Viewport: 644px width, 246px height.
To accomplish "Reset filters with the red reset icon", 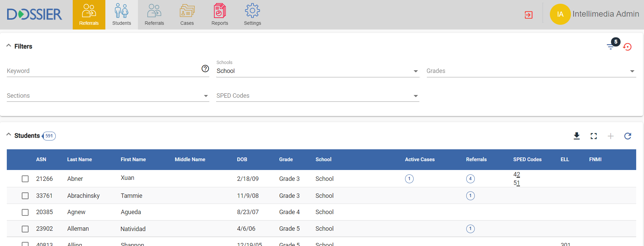I will (627, 47).
